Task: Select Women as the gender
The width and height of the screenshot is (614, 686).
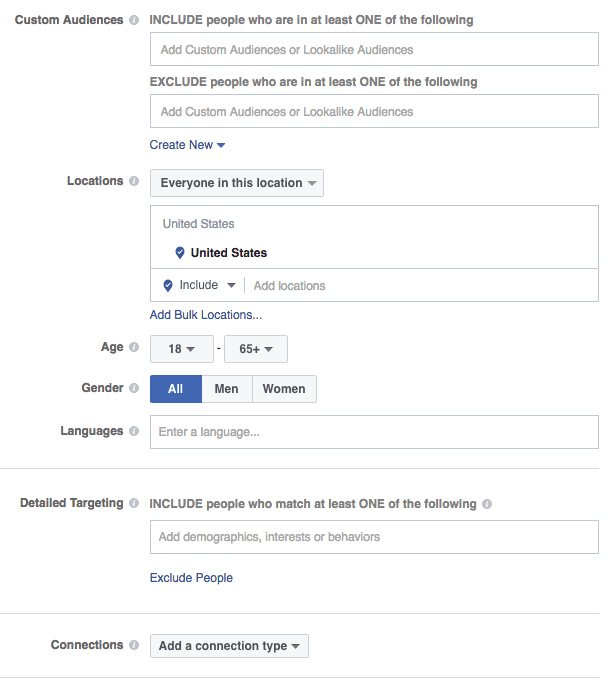Action: [x=284, y=389]
